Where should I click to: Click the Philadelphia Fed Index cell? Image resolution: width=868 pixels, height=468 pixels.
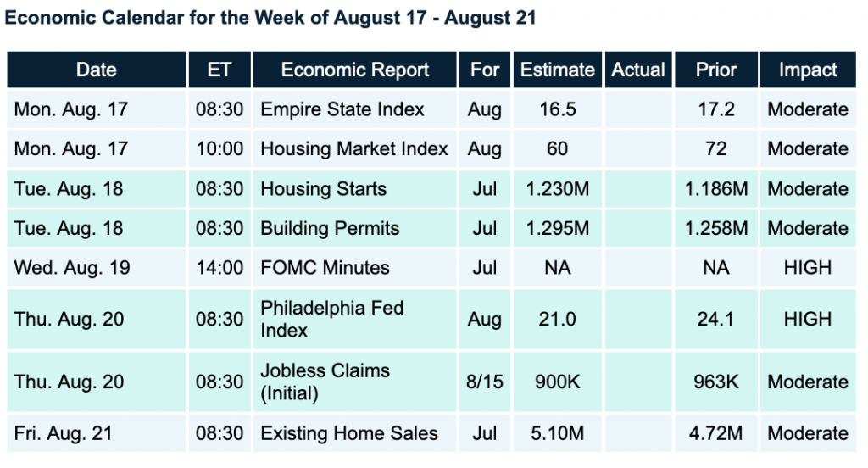coord(331,319)
